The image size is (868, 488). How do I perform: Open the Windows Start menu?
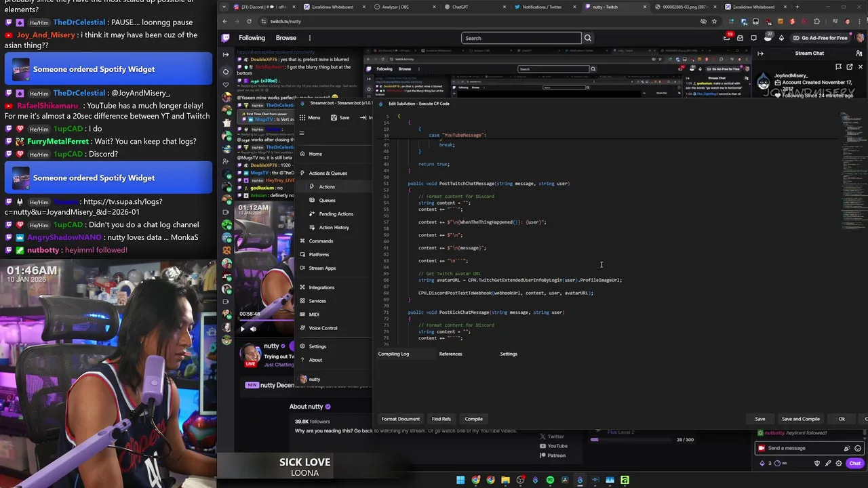(x=460, y=481)
